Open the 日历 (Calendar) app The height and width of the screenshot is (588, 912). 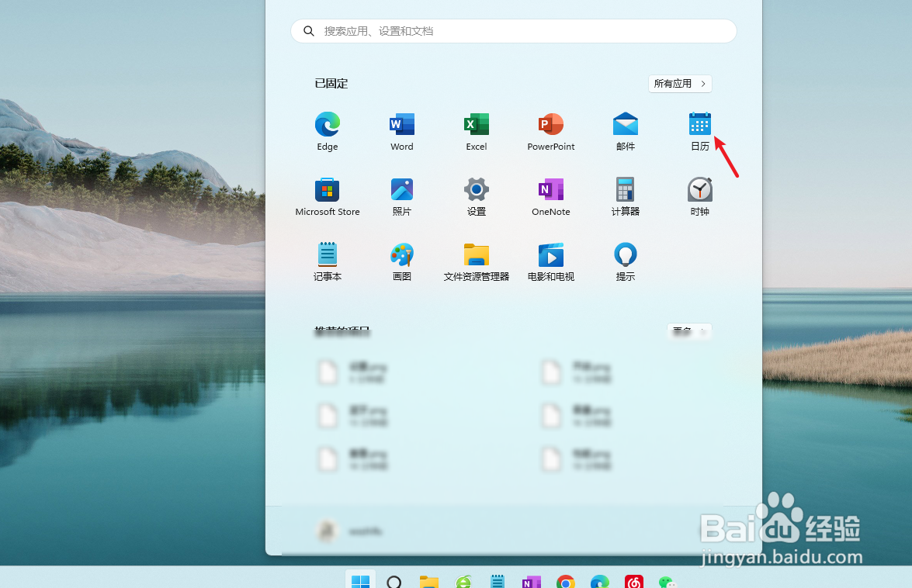pos(699,132)
